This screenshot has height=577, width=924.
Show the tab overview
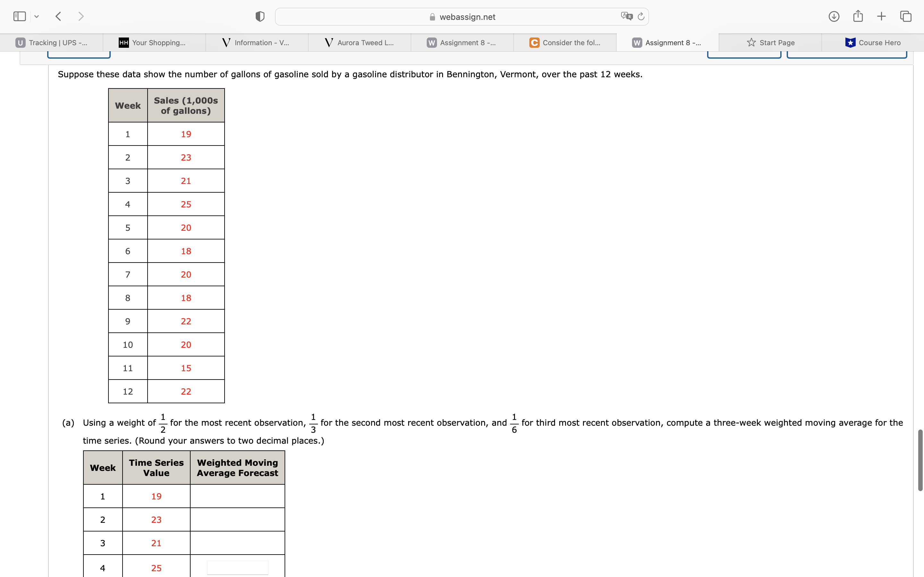[x=906, y=16]
